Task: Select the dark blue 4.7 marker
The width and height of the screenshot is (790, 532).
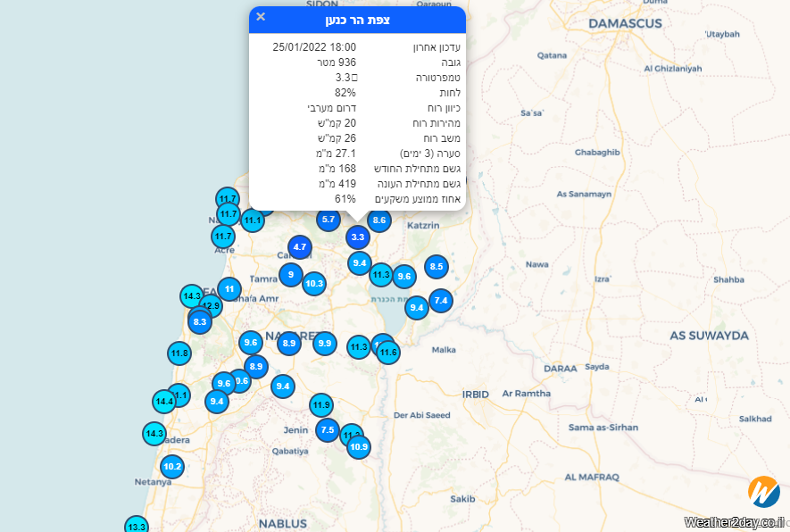Action: (300, 247)
